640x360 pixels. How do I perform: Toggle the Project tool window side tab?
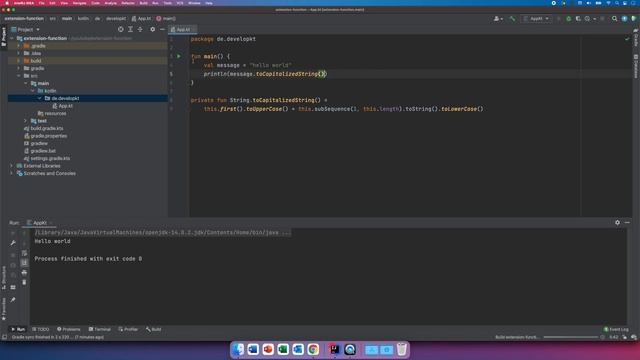4,37
